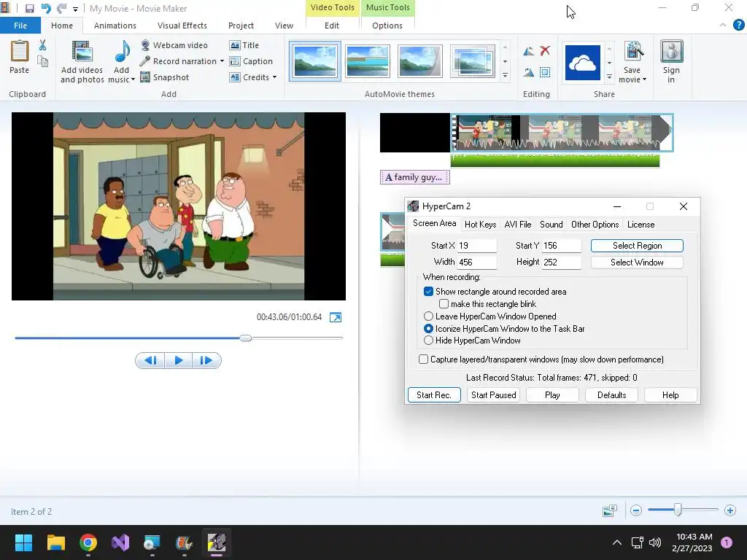Viewport: 747px width, 560px height.
Task: Click HyperCam Select Region button
Action: (637, 246)
